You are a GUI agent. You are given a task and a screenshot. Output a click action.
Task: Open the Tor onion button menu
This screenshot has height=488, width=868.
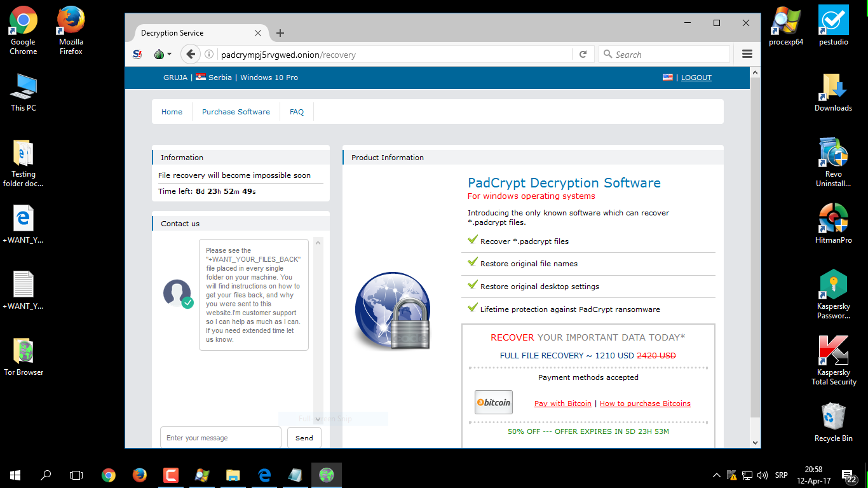[162, 55]
